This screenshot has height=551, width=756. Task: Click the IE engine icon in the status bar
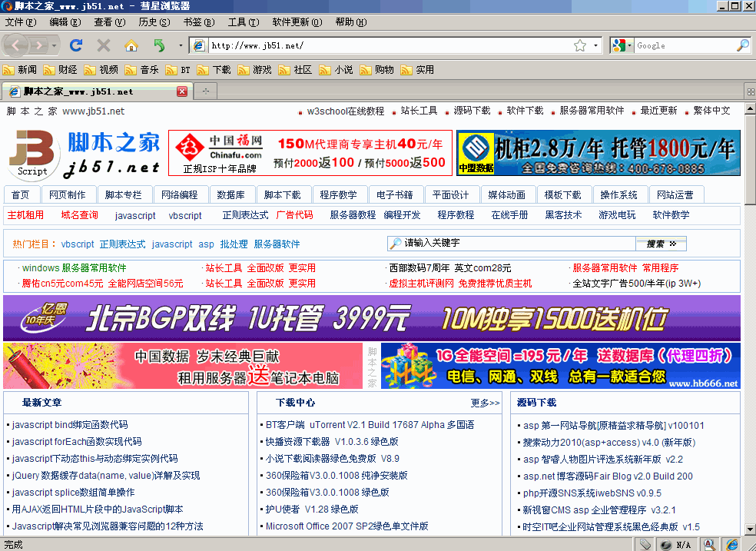tap(732, 545)
